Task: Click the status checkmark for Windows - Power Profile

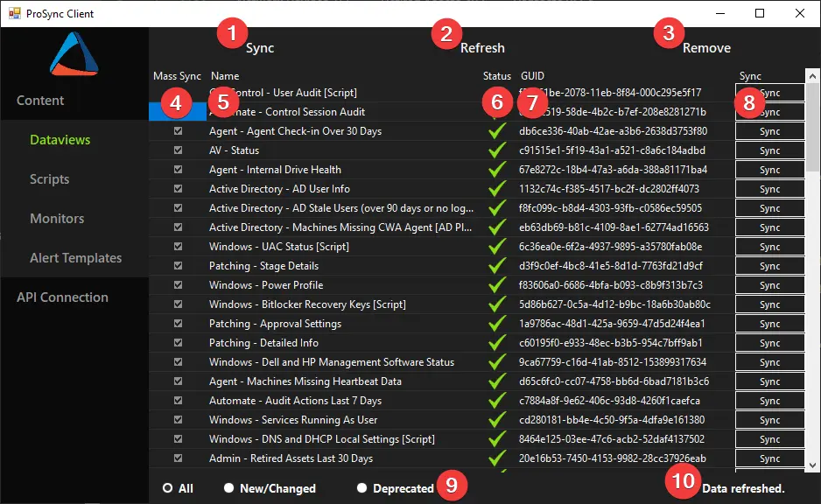Action: (497, 285)
